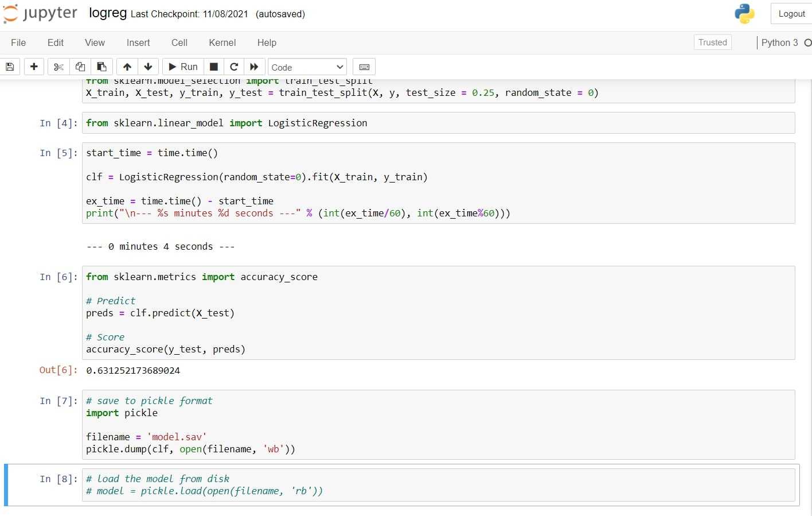
Task: Click into the In [8] code cell
Action: pyautogui.click(x=436, y=485)
